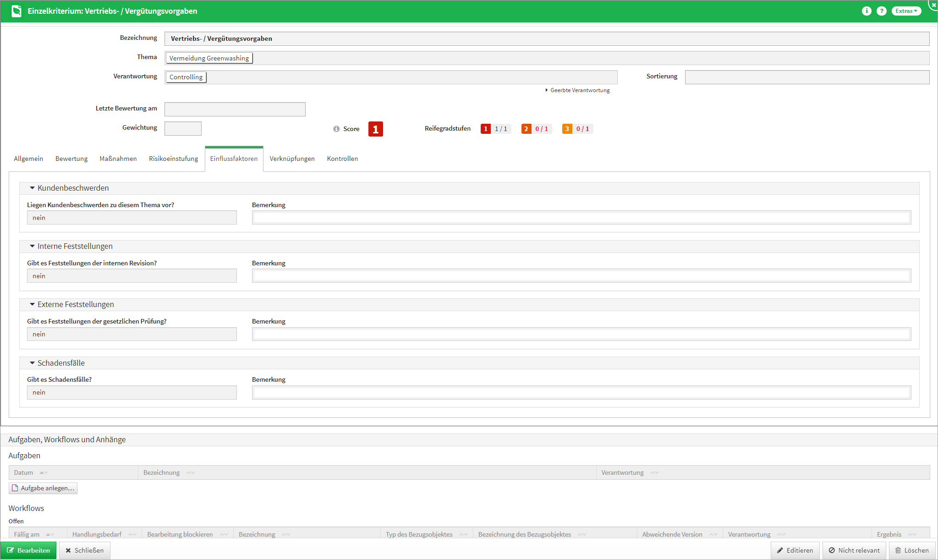Click the application logo in the title bar
The height and width of the screenshot is (560, 938).
(x=16, y=11)
